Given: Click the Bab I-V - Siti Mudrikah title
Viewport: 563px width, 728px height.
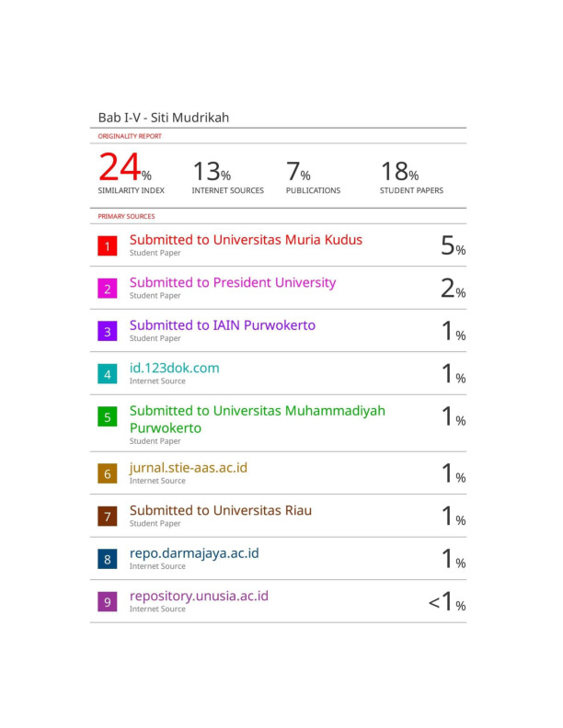Looking at the screenshot, I should (x=164, y=118).
